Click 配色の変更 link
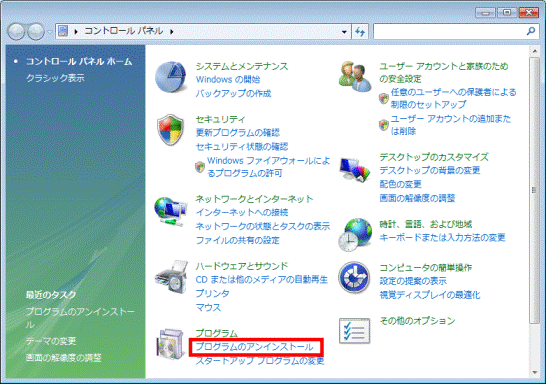 (x=400, y=184)
